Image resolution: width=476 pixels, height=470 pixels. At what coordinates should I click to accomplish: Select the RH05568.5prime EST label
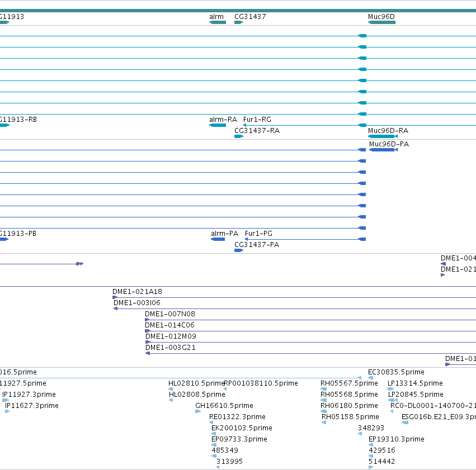349,395
